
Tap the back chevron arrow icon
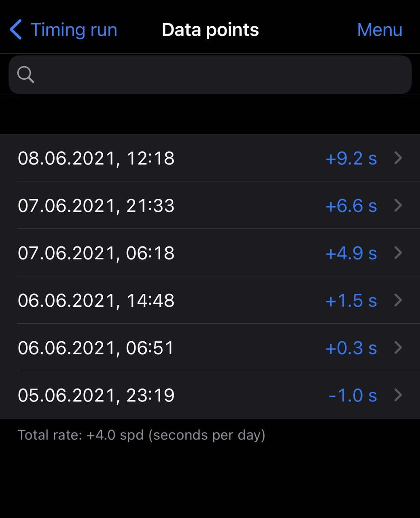click(16, 30)
